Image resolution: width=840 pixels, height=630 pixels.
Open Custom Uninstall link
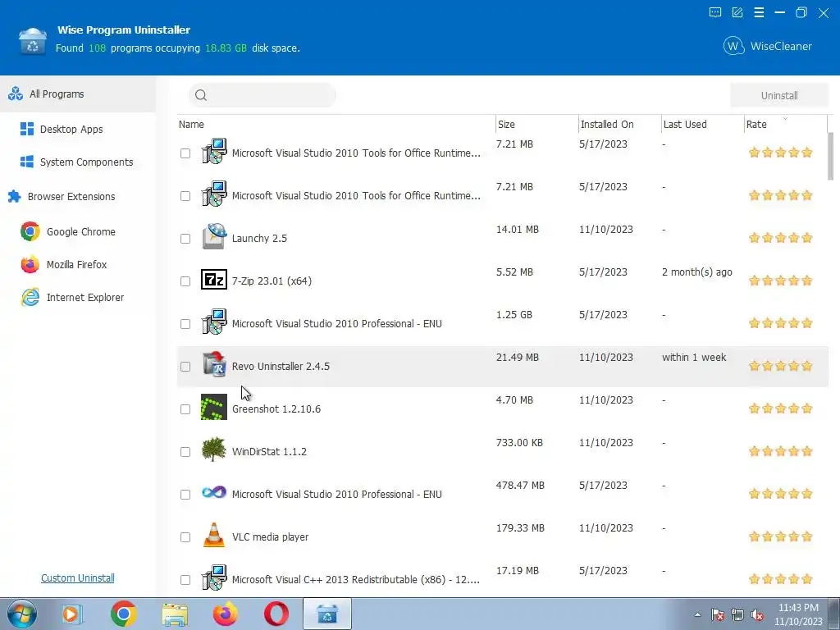click(78, 578)
